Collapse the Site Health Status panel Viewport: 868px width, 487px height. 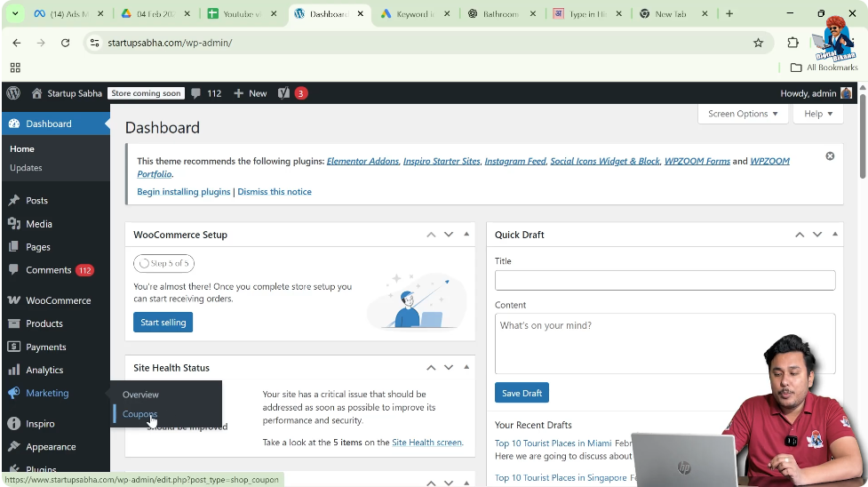point(466,367)
